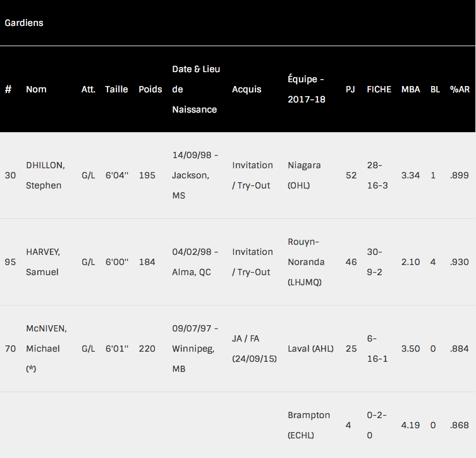Select the name McNIVEN, Michael (*)
Image resolution: width=476 pixels, height=458 pixels.
click(46, 349)
